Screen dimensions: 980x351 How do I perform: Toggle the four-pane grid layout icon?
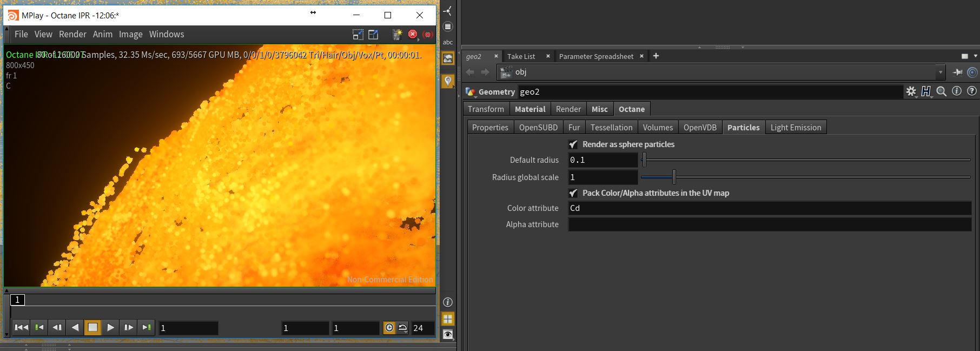coord(448,319)
